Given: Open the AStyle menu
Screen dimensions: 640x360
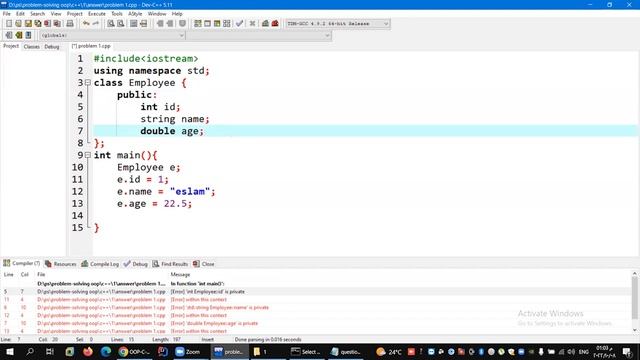Looking at the screenshot, I should (135, 13).
